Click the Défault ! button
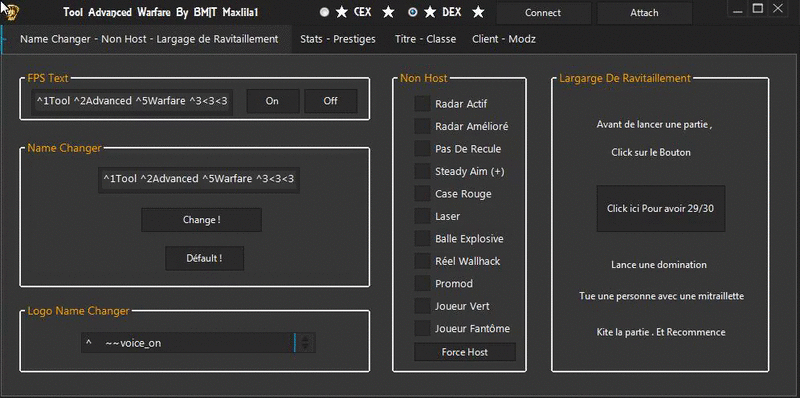The image size is (800, 398). click(204, 258)
